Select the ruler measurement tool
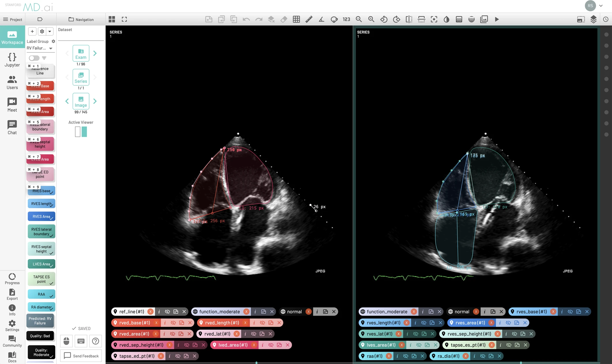 click(x=309, y=19)
